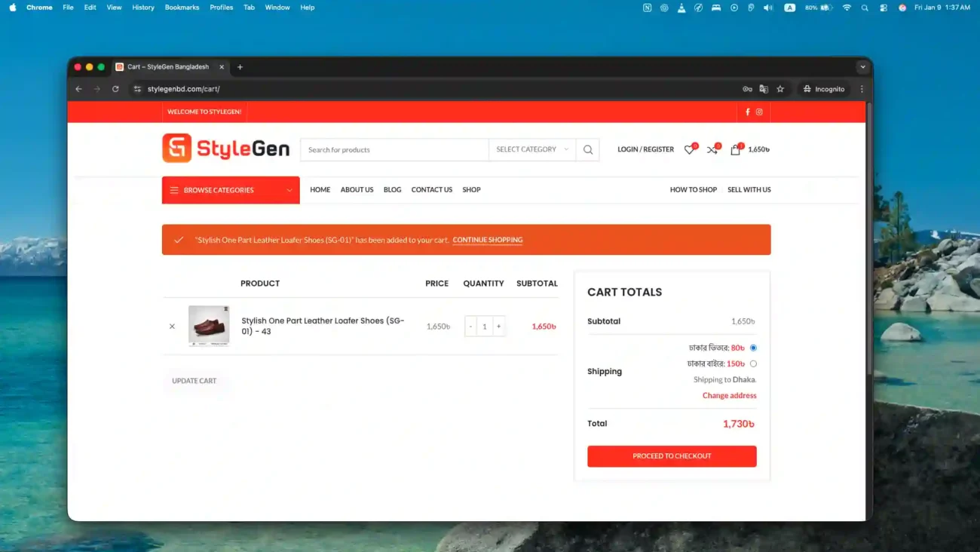
Task: Open the shopping cart bag icon
Action: (735, 150)
